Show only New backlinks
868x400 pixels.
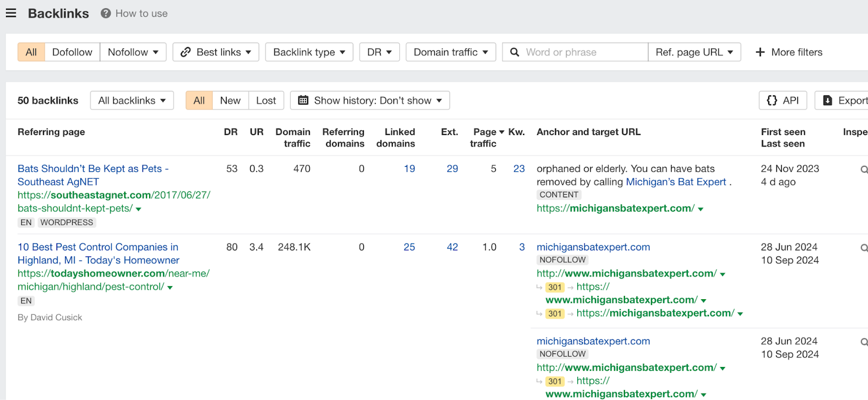coord(231,100)
